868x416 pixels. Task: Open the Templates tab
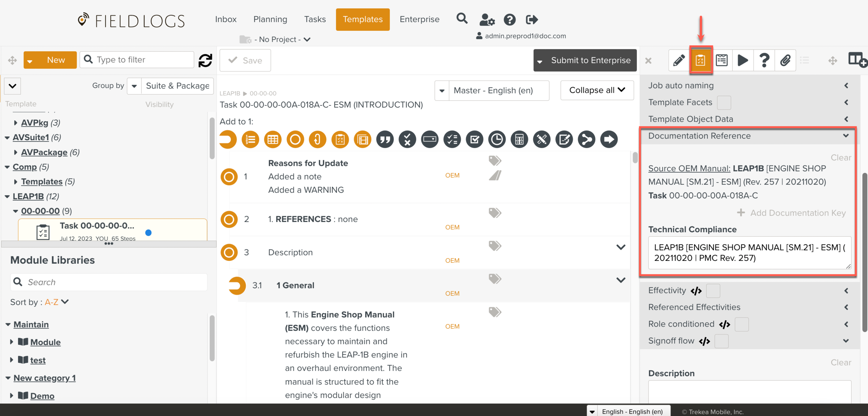362,19
